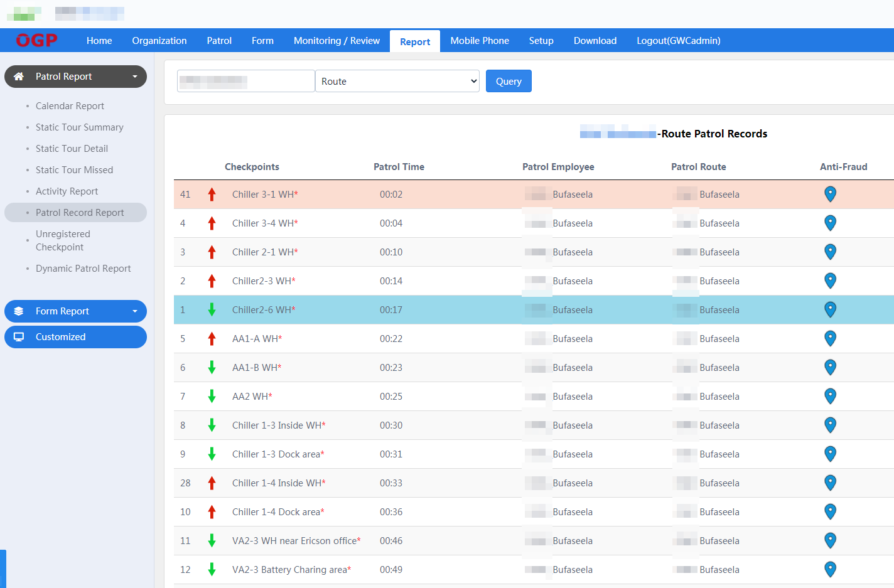
Task: Click the green down arrow beside AA1-B WH
Action: 212,368
